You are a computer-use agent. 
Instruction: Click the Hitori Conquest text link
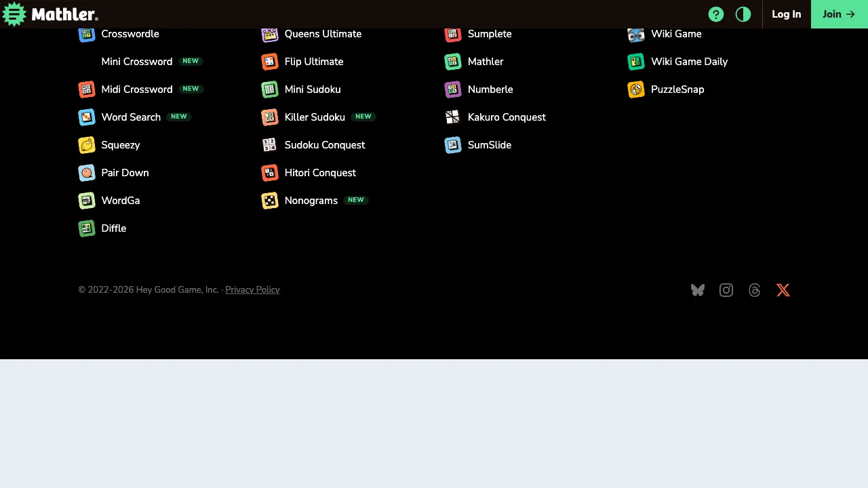coord(320,173)
